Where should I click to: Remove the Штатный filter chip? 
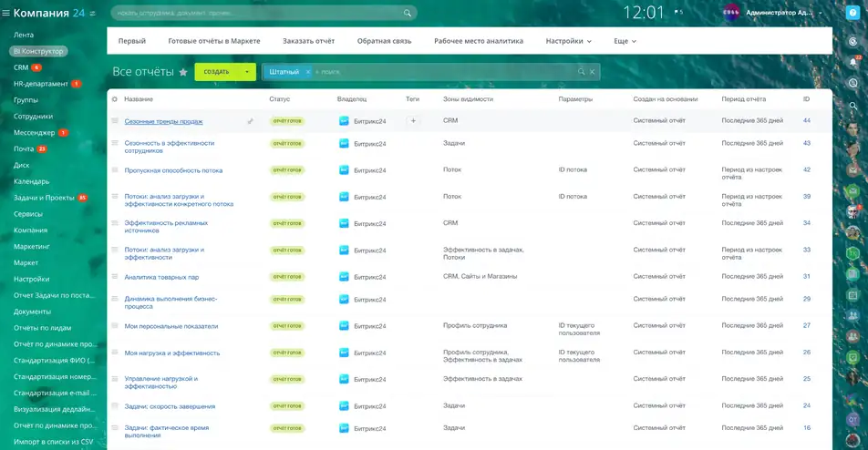(x=308, y=71)
